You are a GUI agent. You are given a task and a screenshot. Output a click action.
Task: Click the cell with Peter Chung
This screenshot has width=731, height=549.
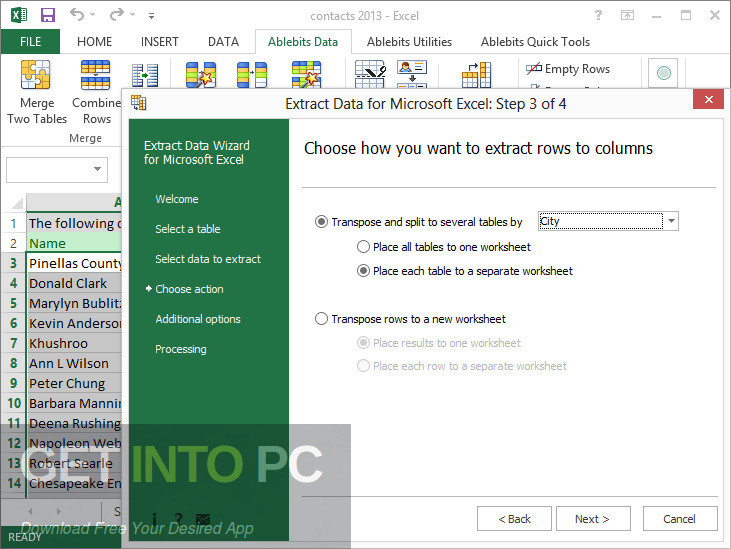tap(74, 384)
